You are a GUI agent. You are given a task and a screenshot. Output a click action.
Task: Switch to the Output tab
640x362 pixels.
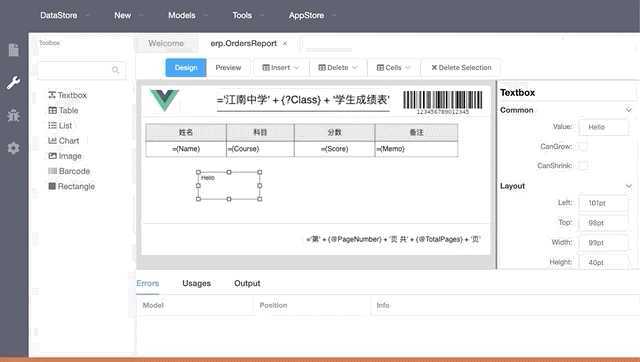point(247,283)
